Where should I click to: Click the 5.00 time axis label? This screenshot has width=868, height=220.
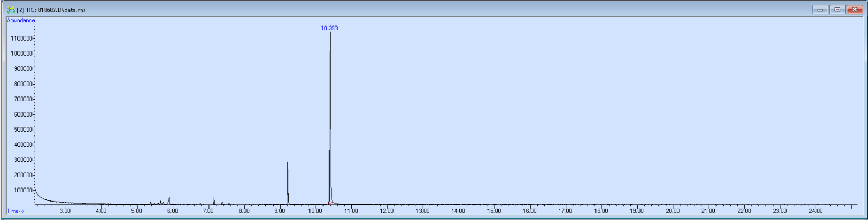click(x=137, y=211)
